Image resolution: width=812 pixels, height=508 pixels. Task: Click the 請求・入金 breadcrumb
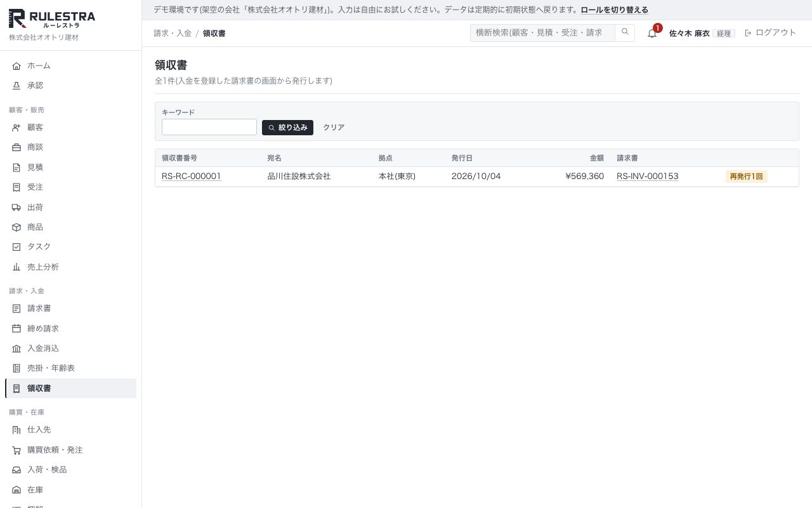tap(173, 33)
